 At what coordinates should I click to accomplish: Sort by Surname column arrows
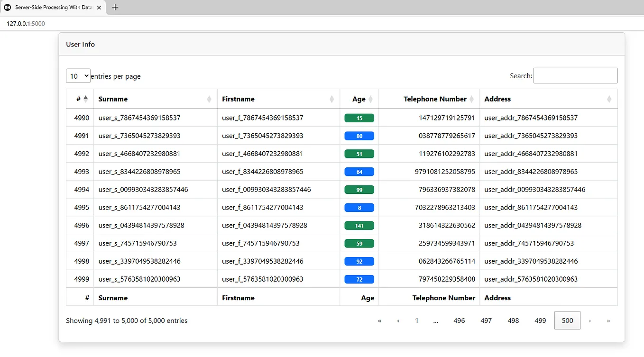[x=209, y=99]
